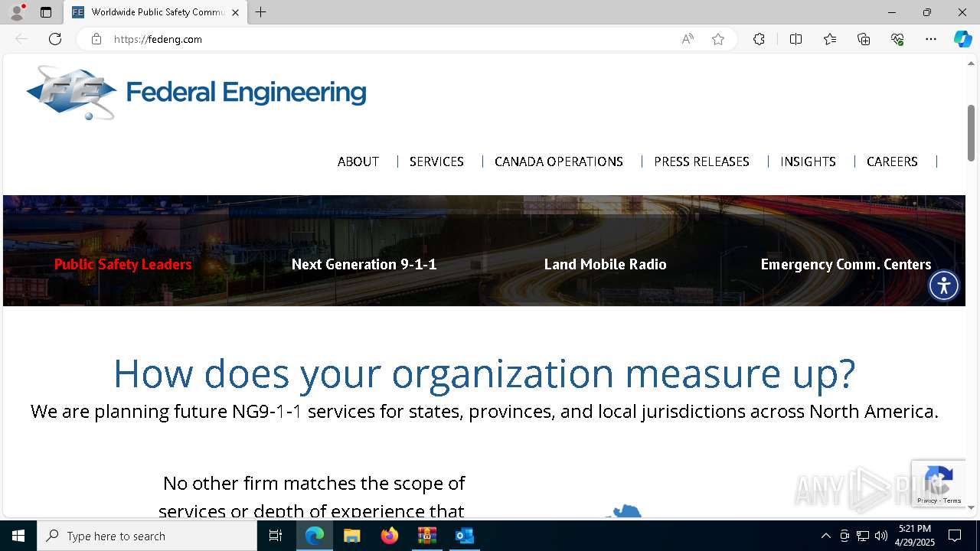Viewport: 980px width, 551px height.
Task: Select Public Safety Leaders banner link
Action: (x=122, y=264)
